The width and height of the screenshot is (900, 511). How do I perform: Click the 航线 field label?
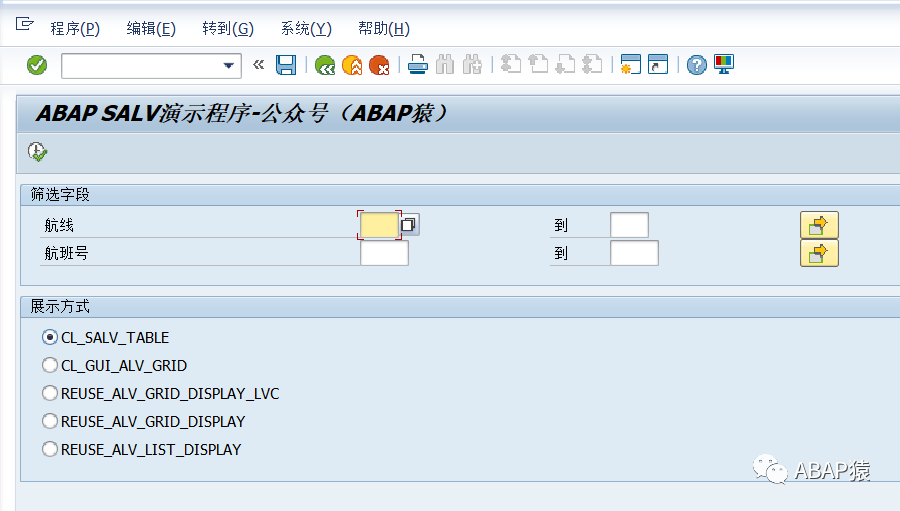click(59, 225)
